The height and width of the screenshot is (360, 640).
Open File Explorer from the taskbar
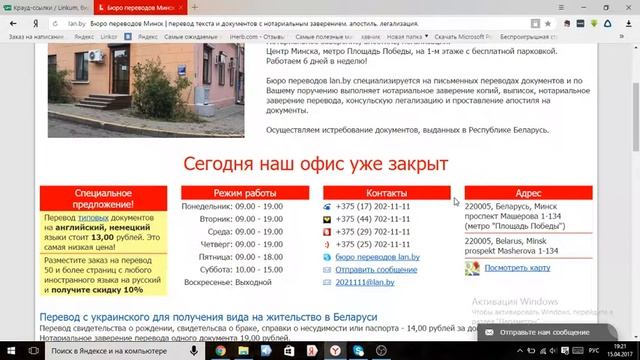point(243,351)
